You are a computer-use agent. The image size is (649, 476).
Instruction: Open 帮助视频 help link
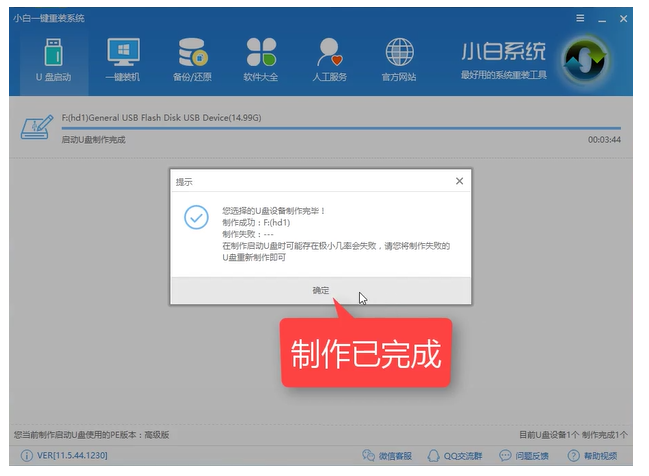pyautogui.click(x=592, y=456)
